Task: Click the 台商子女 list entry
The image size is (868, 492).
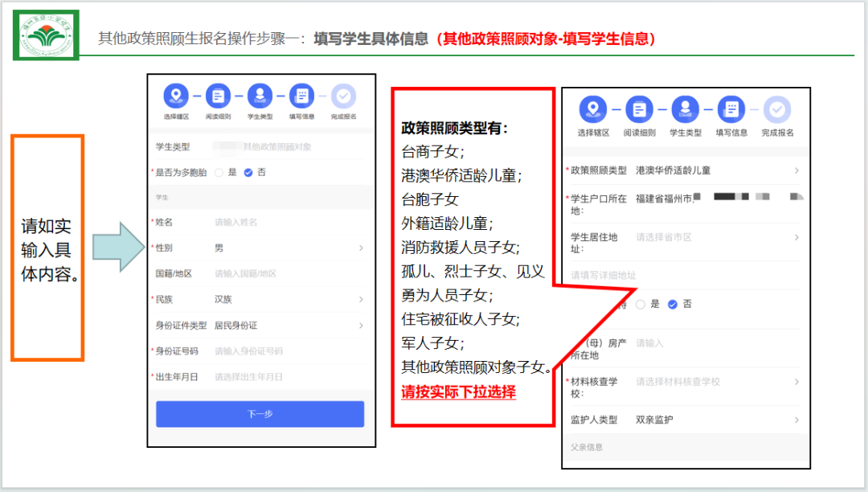Action: (x=433, y=152)
